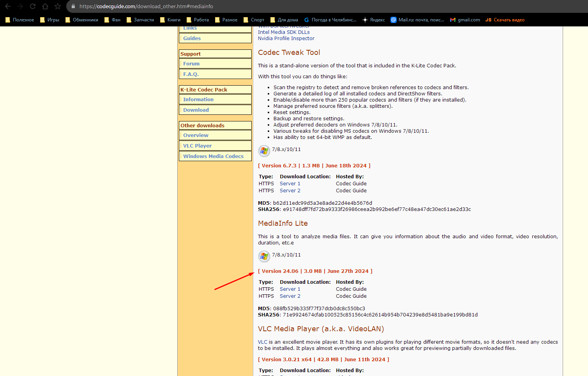
Task: Open the Работа bookmarks folder
Action: tap(198, 20)
